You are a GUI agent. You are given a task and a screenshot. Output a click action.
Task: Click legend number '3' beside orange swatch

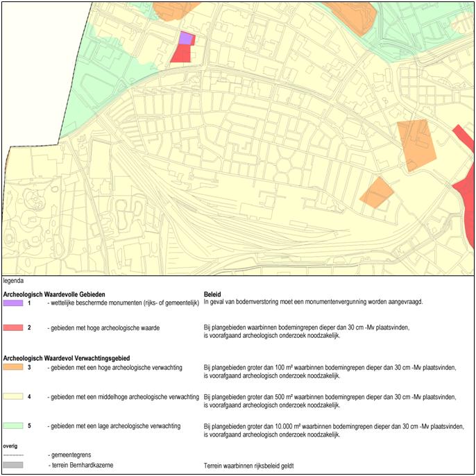pyautogui.click(x=29, y=367)
